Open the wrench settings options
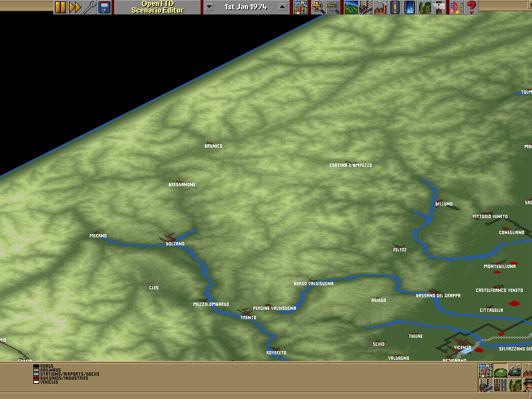Screen dimensions: 532x399 click(90, 7)
